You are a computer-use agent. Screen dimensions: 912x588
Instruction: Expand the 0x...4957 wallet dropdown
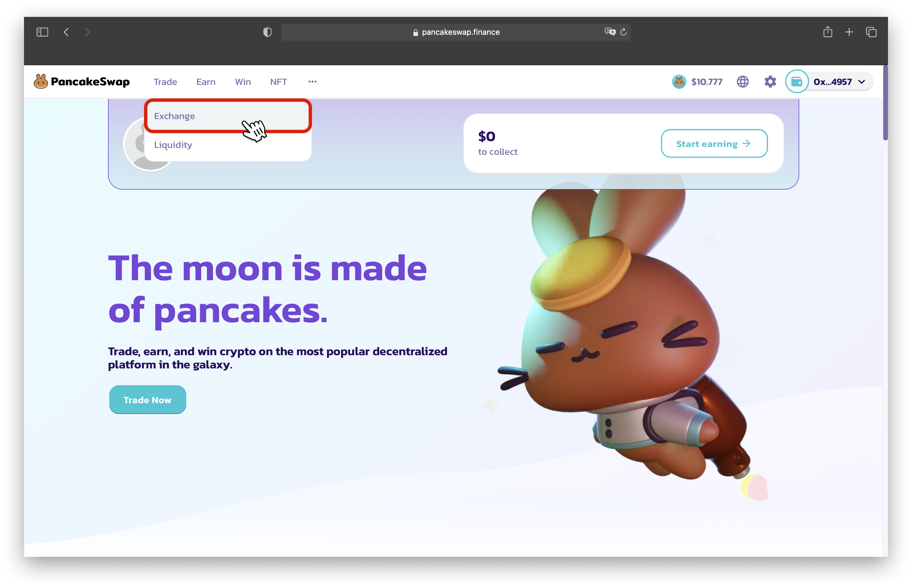click(862, 82)
